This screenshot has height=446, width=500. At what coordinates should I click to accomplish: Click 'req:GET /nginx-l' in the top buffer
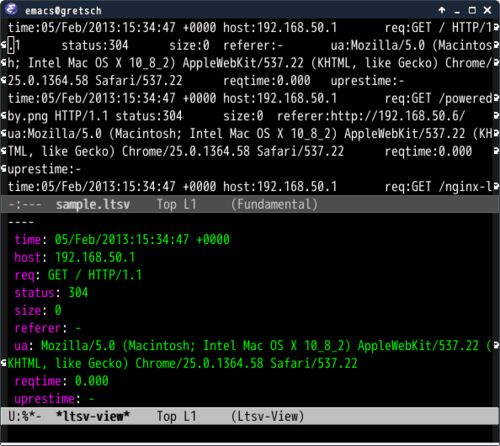(x=438, y=187)
